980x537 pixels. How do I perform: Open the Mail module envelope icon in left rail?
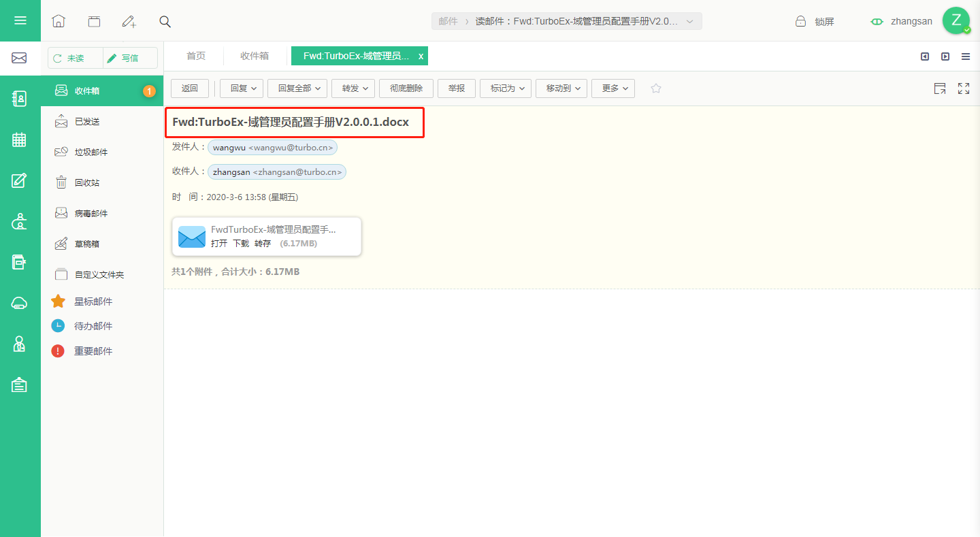point(20,59)
